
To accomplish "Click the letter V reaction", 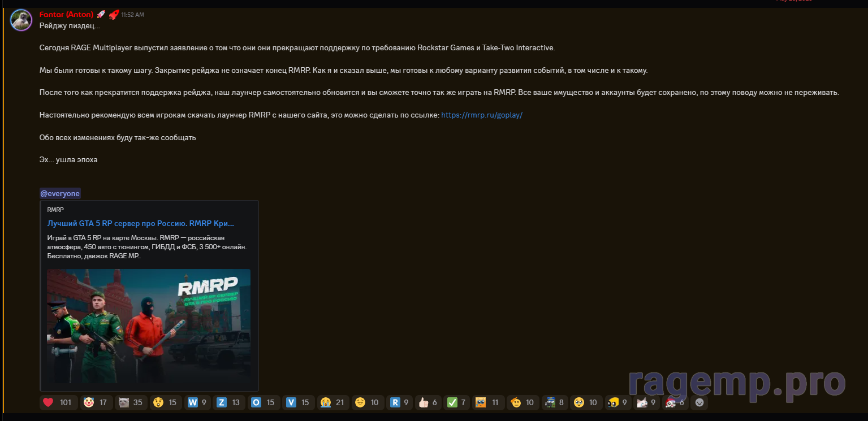I will 298,402.
